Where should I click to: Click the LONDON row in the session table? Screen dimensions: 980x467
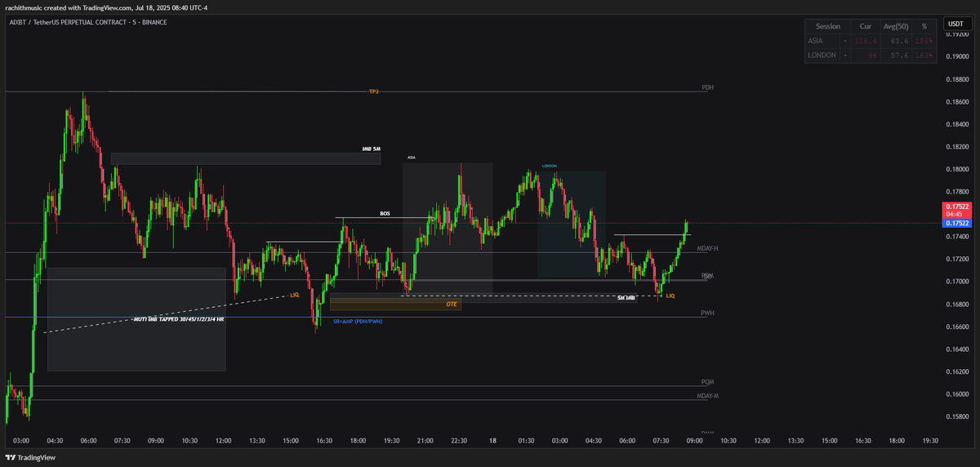(x=871, y=56)
